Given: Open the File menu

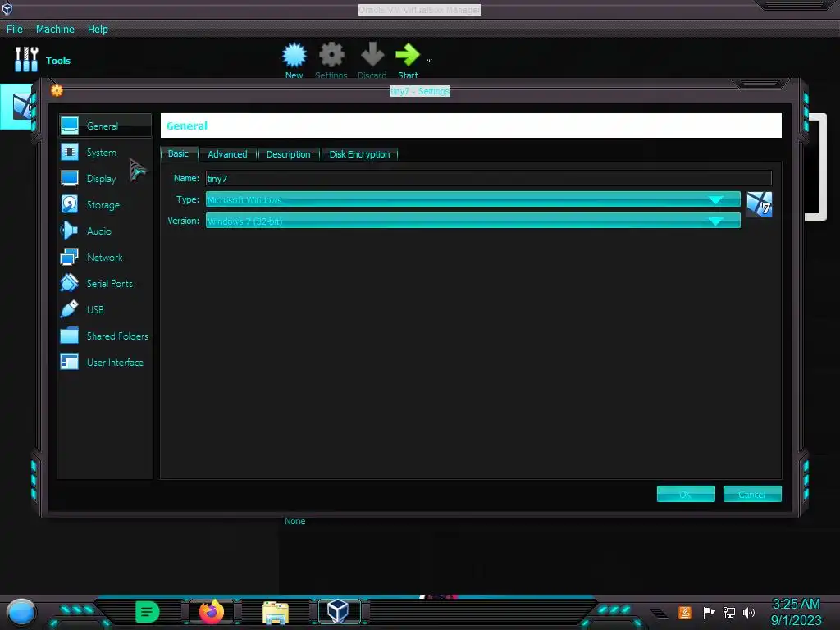Looking at the screenshot, I should pos(15,29).
